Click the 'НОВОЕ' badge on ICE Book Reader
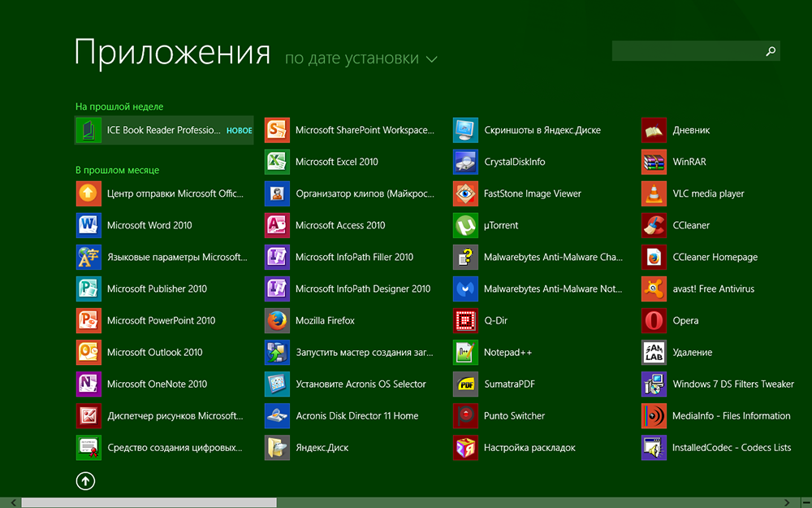This screenshot has height=508, width=812. pos(240,131)
